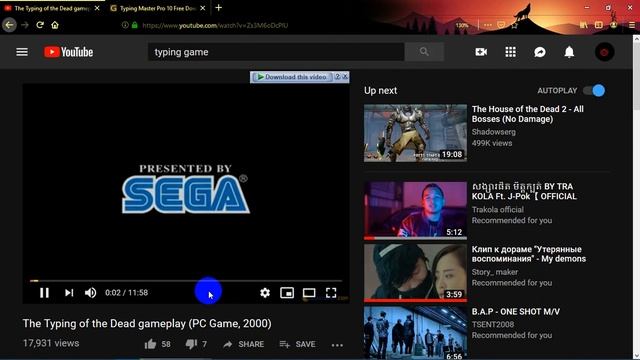Mute the video volume
This screenshot has width=640, height=360.
tap(90, 293)
